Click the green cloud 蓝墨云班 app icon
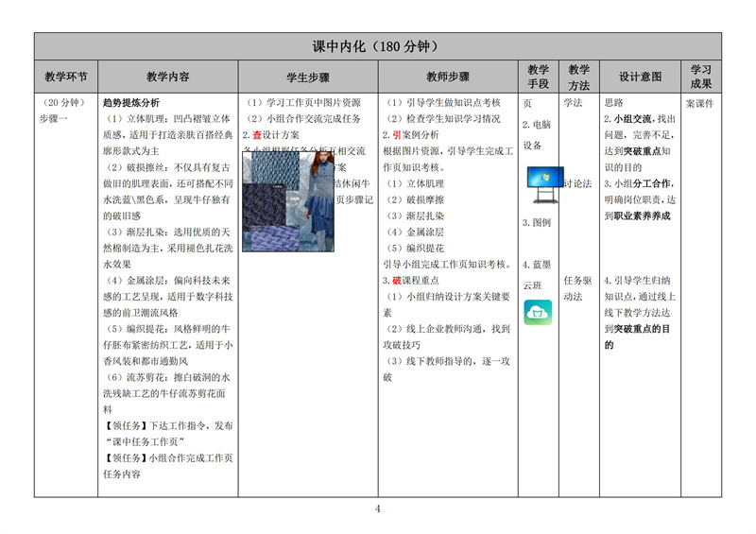 [538, 312]
